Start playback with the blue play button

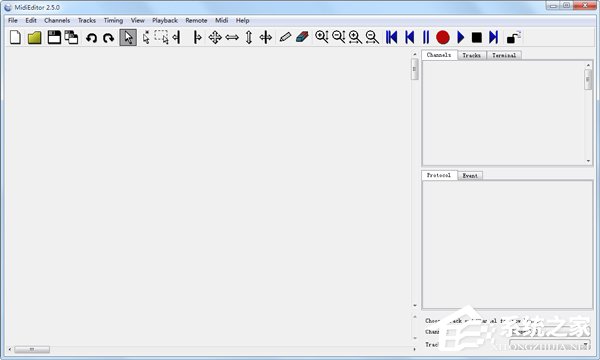460,37
